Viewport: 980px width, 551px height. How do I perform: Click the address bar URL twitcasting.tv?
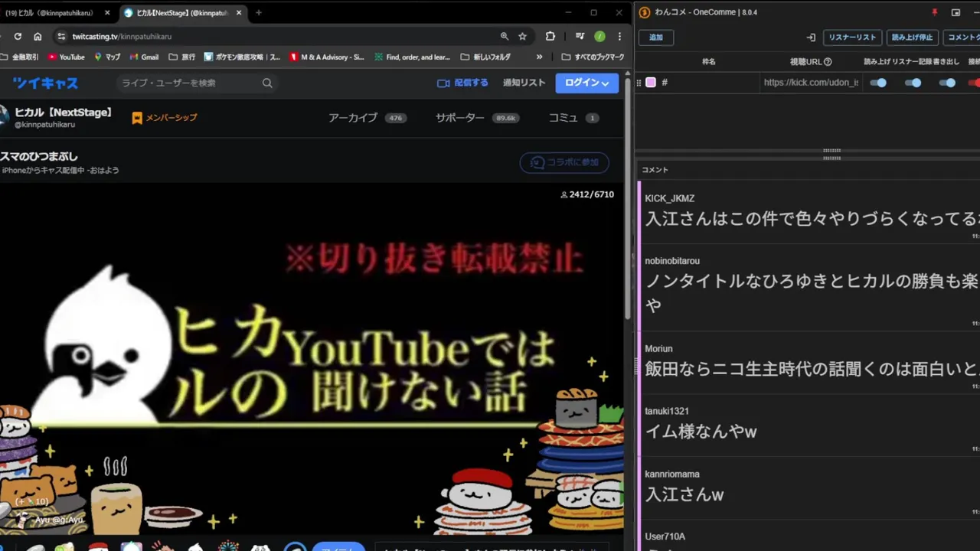pos(122,36)
